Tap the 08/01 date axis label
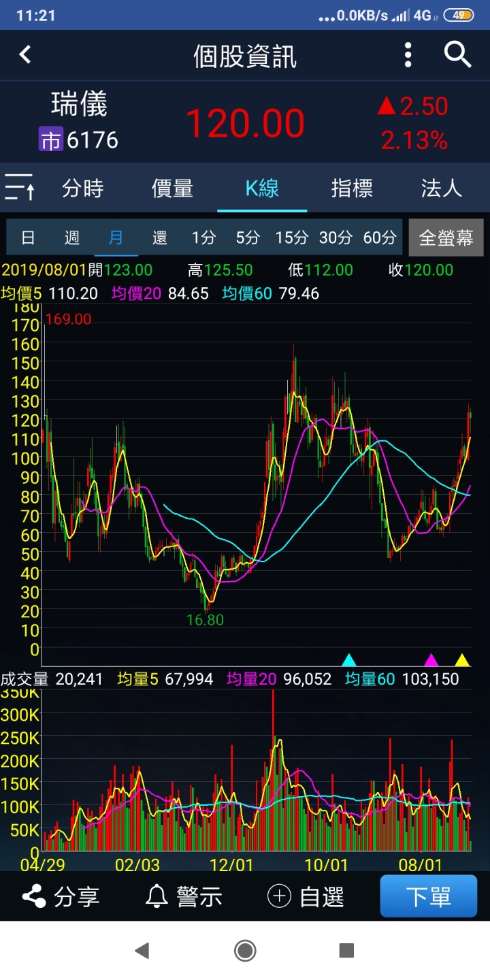 click(420, 864)
